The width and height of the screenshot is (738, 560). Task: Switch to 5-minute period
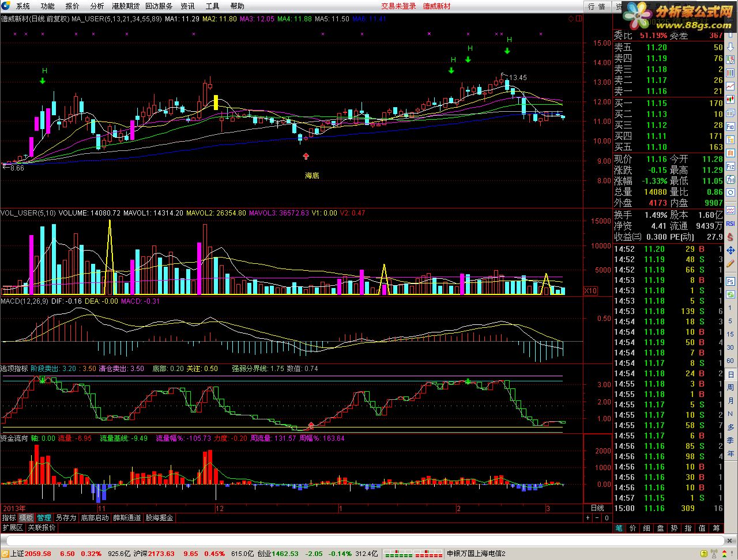731,321
